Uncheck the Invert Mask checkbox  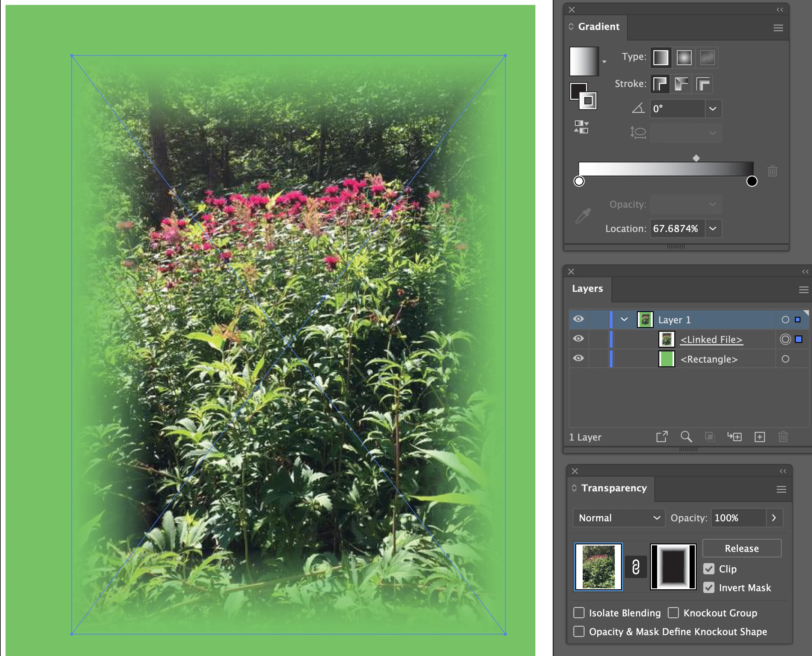click(709, 588)
